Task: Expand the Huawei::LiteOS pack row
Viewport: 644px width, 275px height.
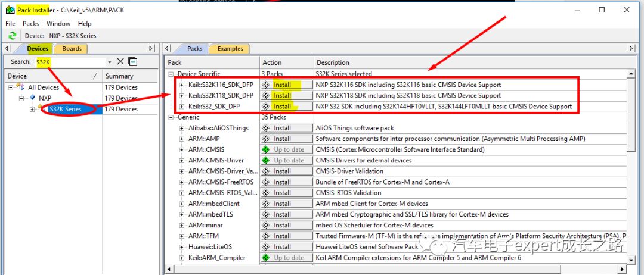Action: tap(181, 246)
